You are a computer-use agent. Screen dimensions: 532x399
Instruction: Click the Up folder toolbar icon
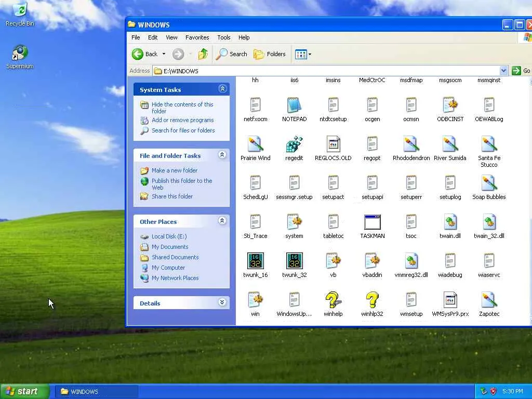203,54
